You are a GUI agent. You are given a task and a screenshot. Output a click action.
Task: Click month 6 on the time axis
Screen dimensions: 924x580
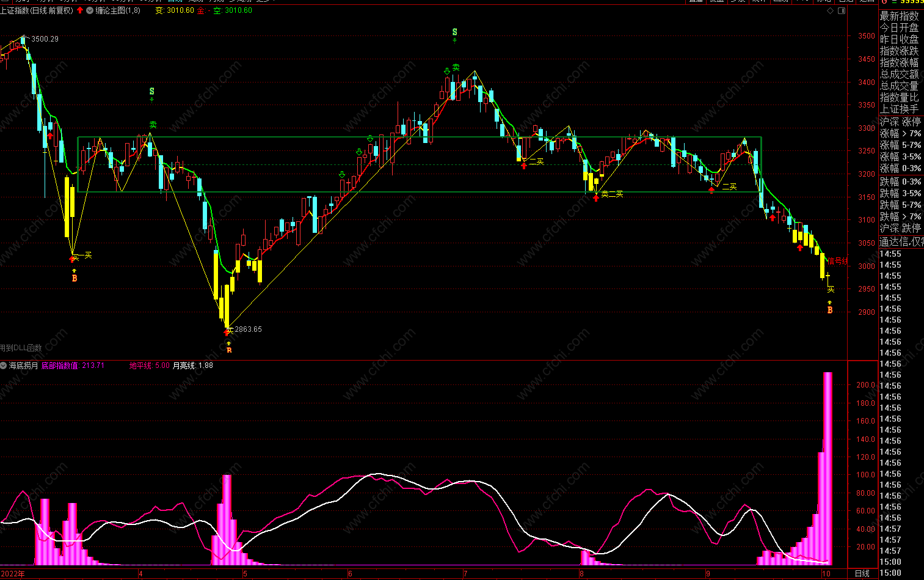click(350, 574)
